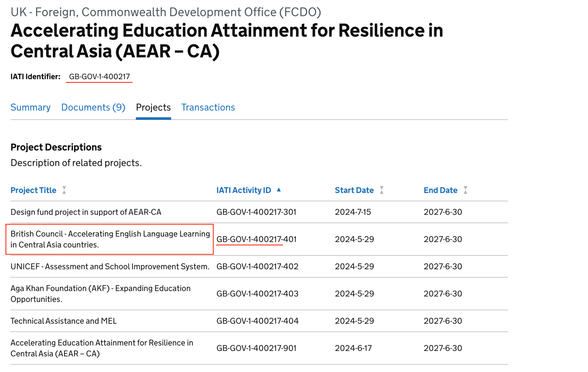Click ascending arrow beside IATI Activity ID
Image resolution: width=588 pixels, height=372 pixels.
pyautogui.click(x=279, y=190)
